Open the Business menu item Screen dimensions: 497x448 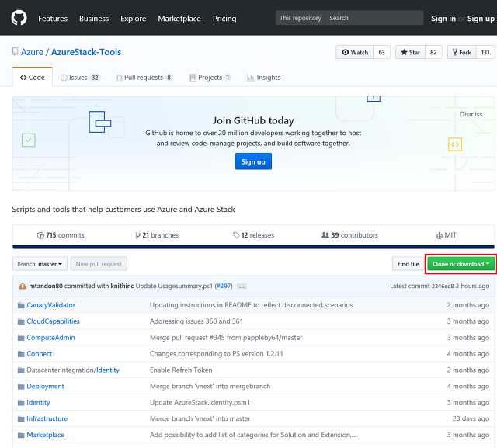[x=94, y=19]
